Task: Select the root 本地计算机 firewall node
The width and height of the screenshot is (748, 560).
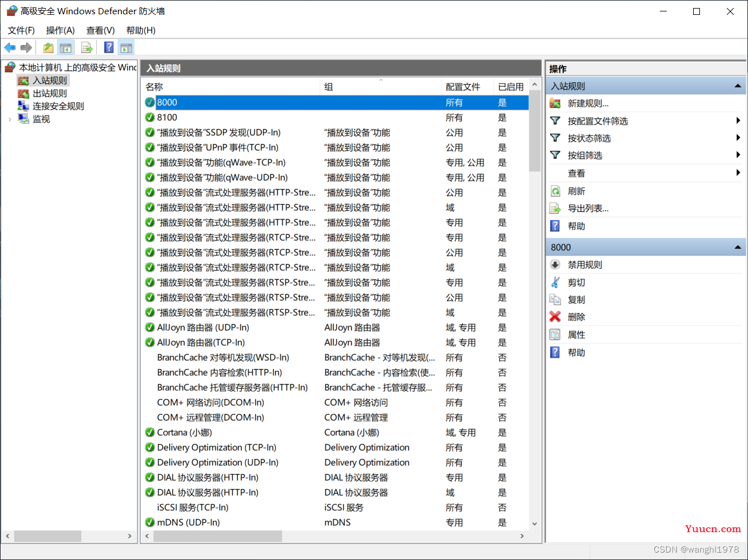Action: (x=78, y=67)
